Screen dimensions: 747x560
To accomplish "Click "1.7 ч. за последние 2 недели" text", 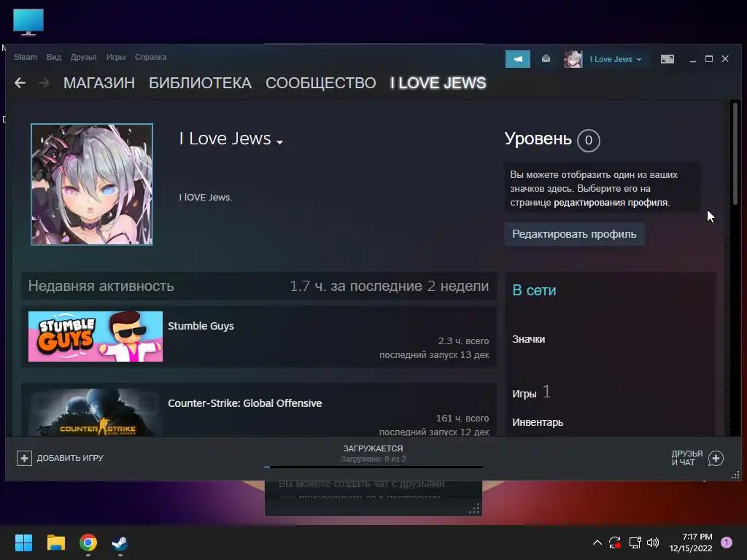I will 390,286.
